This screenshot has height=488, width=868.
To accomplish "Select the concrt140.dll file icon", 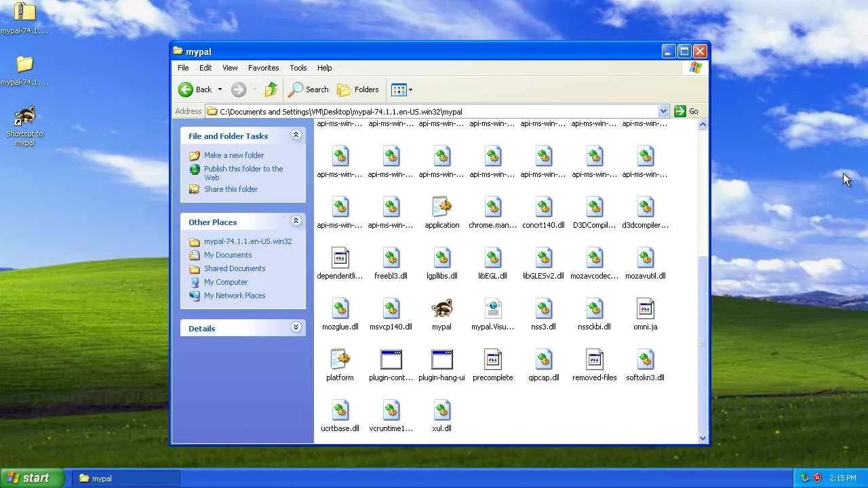I will (543, 207).
